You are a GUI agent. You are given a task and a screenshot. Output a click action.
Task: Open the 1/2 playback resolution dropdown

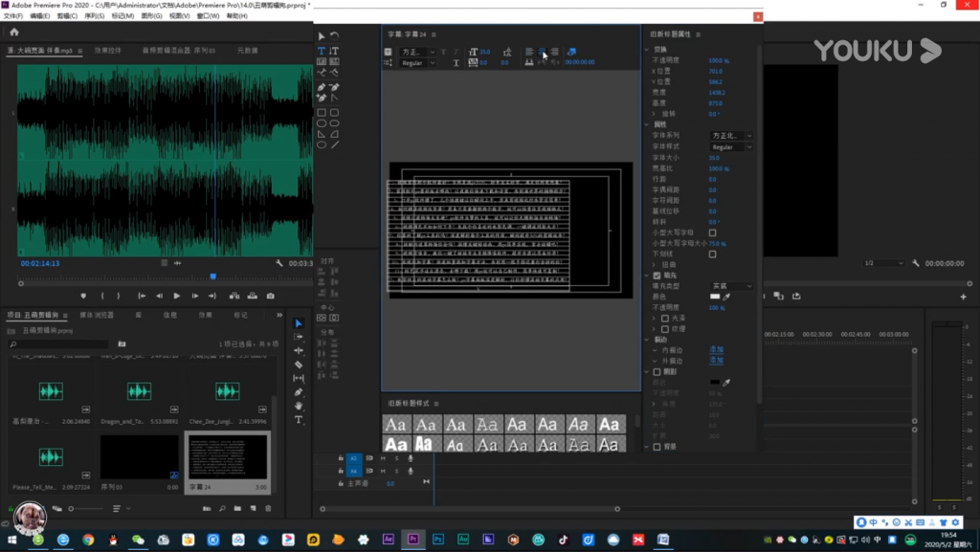[x=883, y=263]
